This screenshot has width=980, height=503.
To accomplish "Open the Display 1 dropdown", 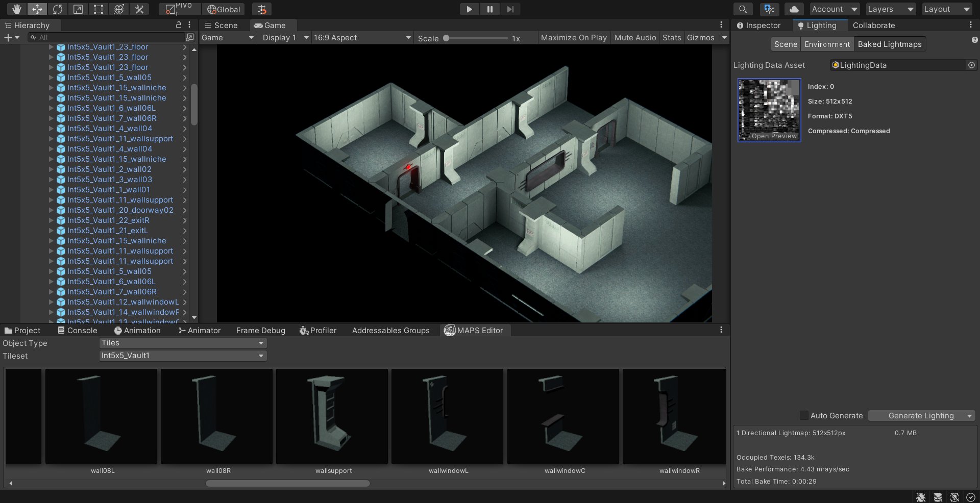I will [x=285, y=37].
